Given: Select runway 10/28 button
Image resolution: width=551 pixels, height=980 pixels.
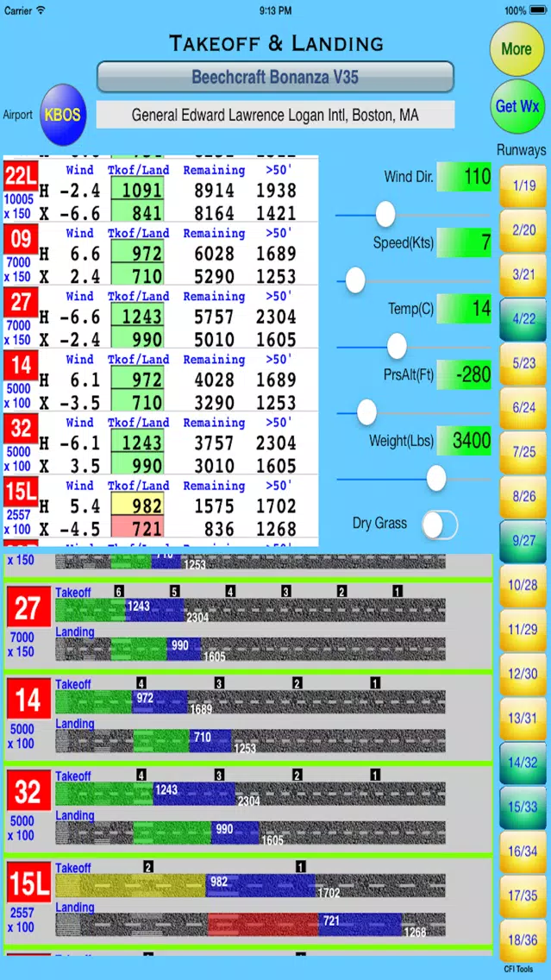Looking at the screenshot, I should pos(523,585).
